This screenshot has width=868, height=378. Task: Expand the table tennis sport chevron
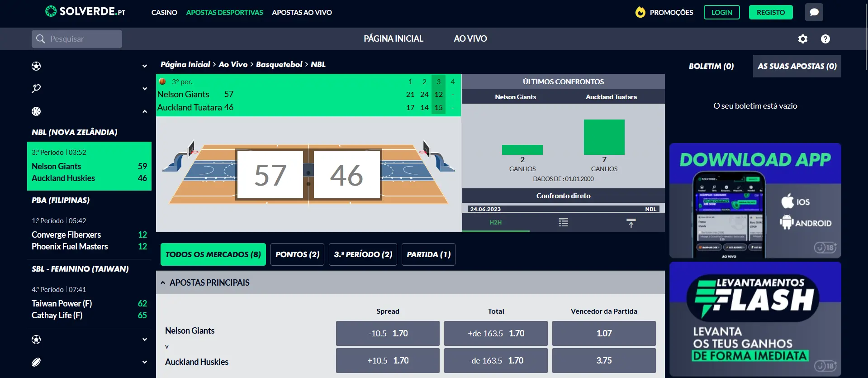click(x=145, y=88)
